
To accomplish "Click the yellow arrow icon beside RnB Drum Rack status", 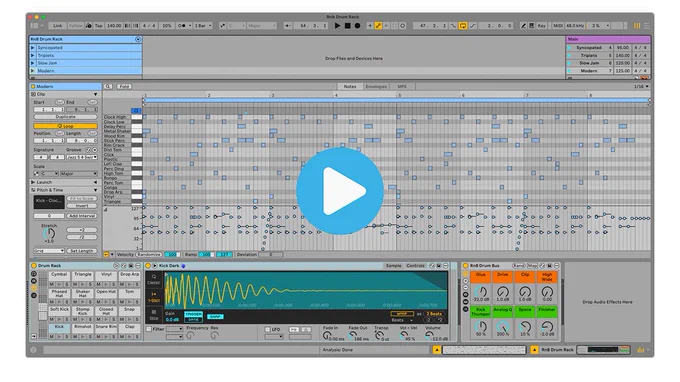I will point(534,349).
